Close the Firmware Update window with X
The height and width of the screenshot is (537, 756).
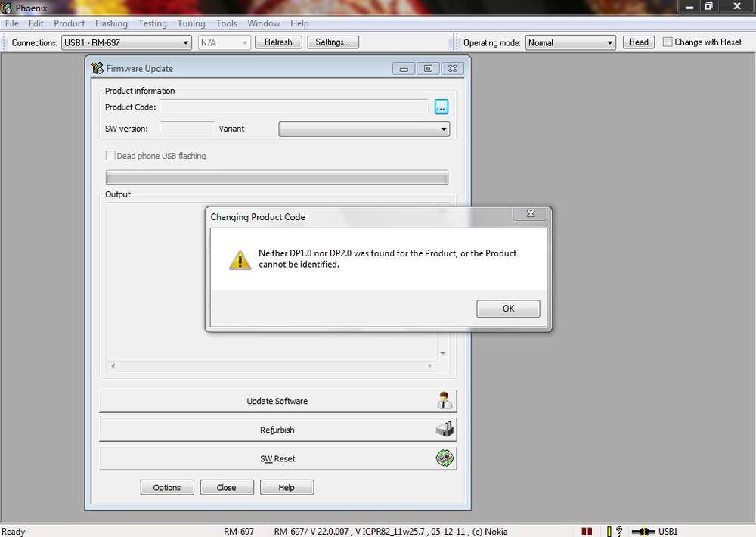452,69
